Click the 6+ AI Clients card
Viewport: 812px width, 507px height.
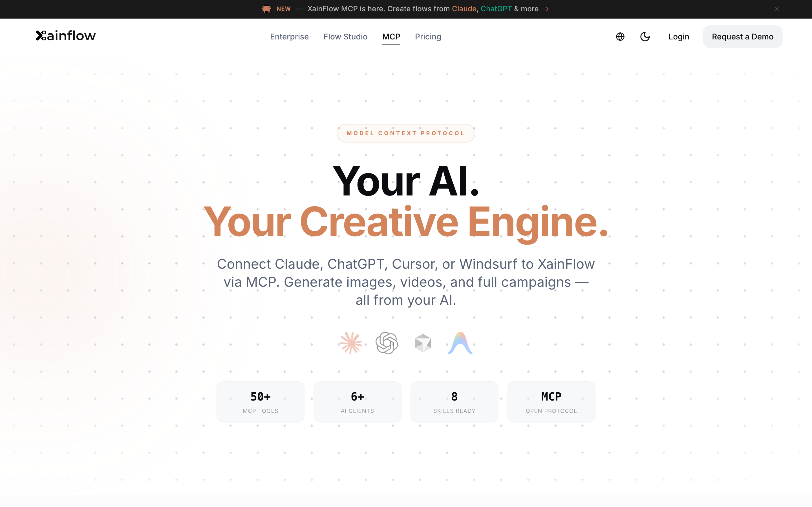(x=357, y=402)
